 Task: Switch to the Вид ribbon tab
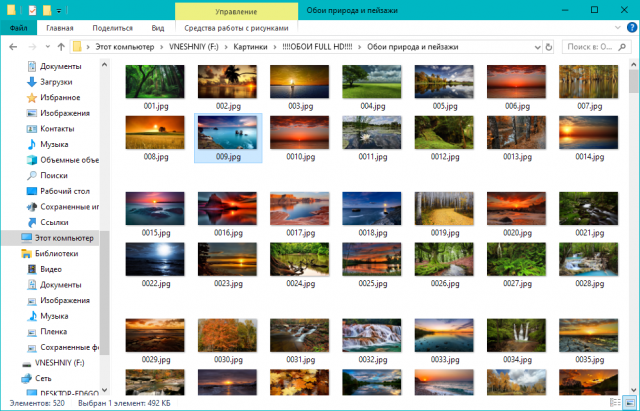158,28
